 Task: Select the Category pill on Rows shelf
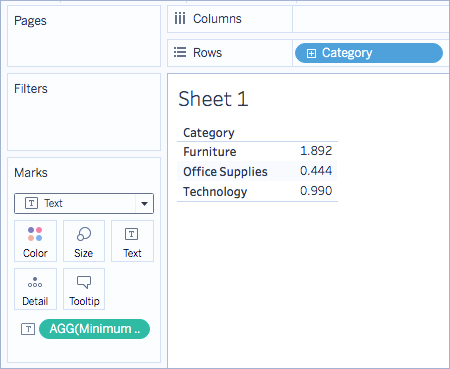tap(369, 53)
